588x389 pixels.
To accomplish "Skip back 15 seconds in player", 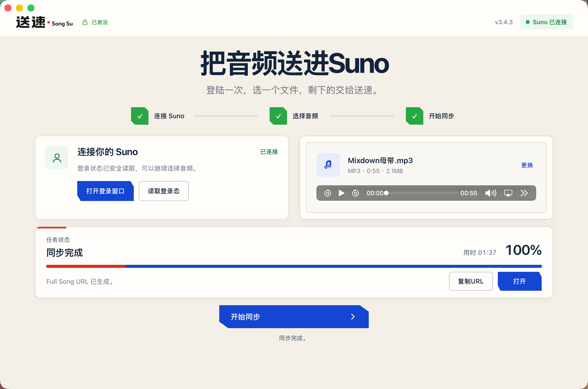I will coord(327,193).
